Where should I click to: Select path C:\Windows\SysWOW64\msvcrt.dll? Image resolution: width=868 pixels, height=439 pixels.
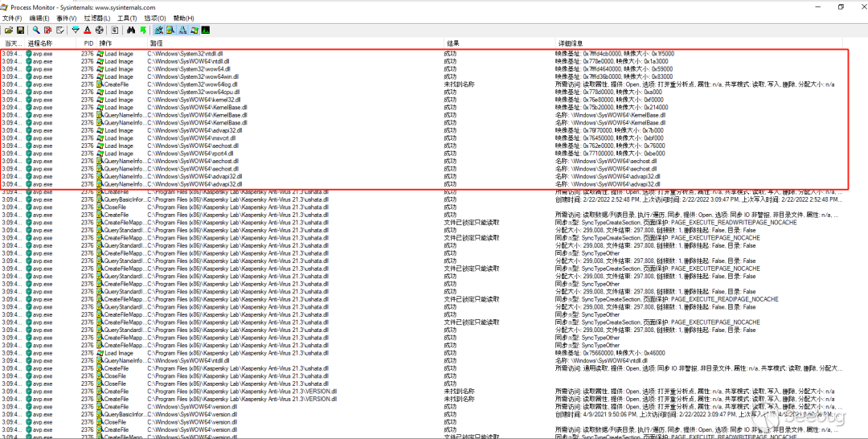[x=191, y=137]
